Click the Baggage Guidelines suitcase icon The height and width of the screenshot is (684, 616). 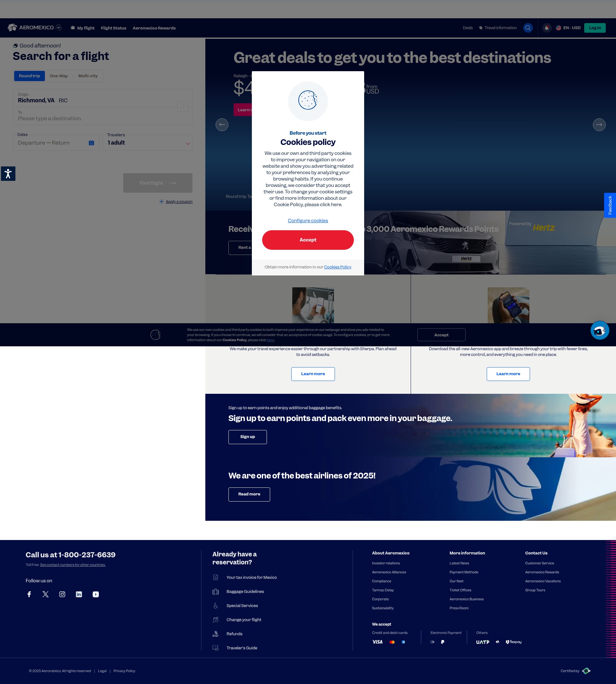pyautogui.click(x=216, y=591)
